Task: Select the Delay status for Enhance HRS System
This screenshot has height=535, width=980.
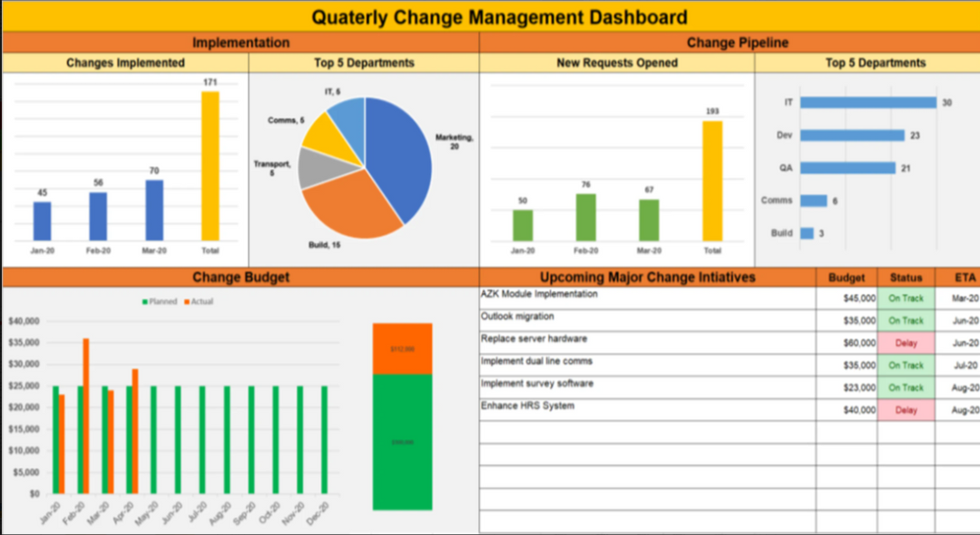Action: pos(906,409)
